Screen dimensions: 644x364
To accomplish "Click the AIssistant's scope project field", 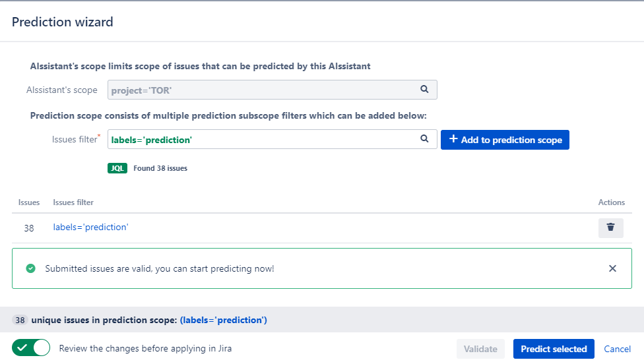I will (263, 90).
